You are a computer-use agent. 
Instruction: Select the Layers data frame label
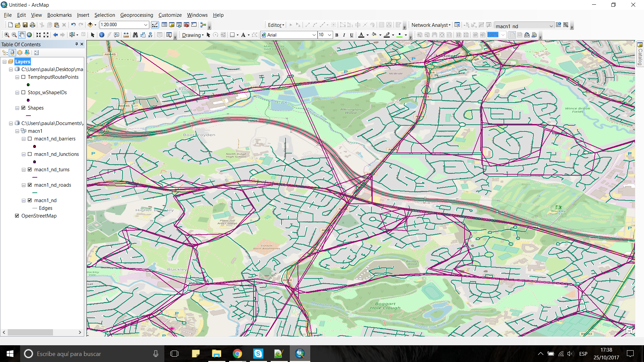point(23,62)
